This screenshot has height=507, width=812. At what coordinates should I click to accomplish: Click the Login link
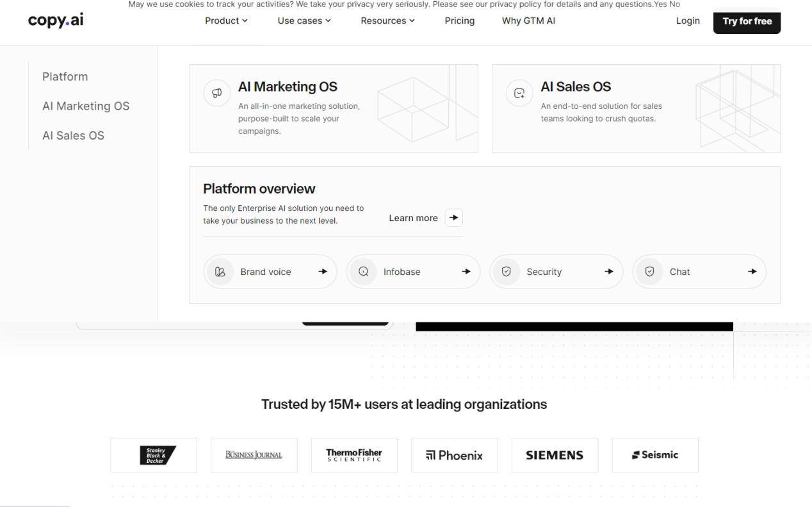688,21
